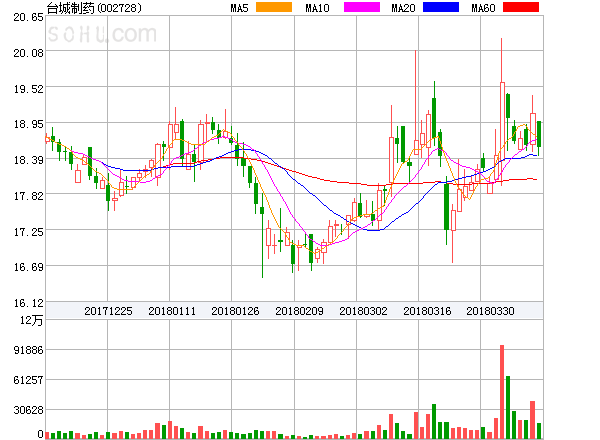Click the 20180111 date label
Viewport: 600px width, 440px height.
point(172,311)
